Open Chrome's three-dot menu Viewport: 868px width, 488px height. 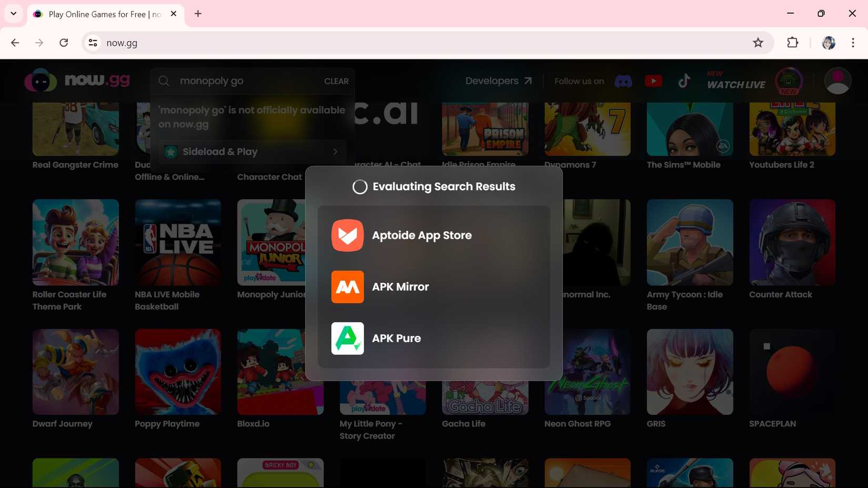[x=853, y=43]
